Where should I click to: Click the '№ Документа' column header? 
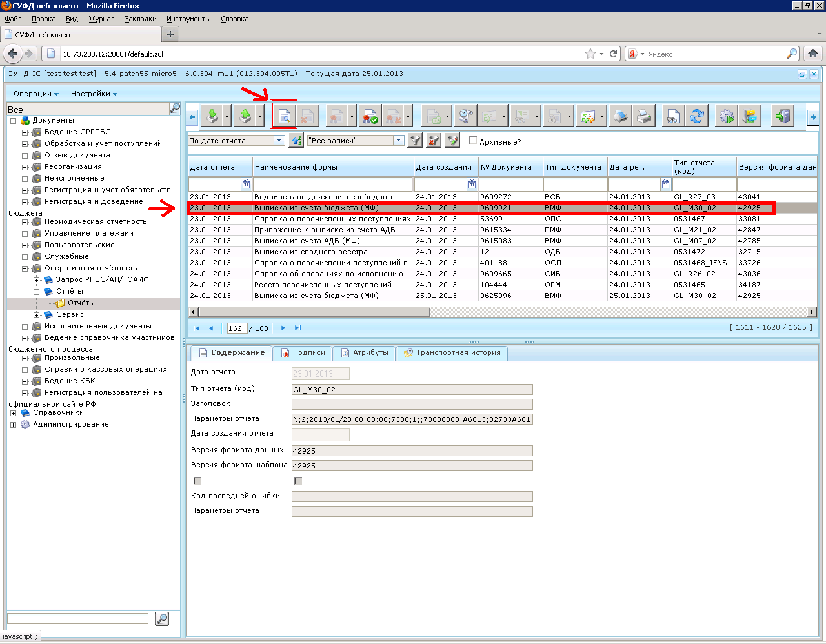510,167
